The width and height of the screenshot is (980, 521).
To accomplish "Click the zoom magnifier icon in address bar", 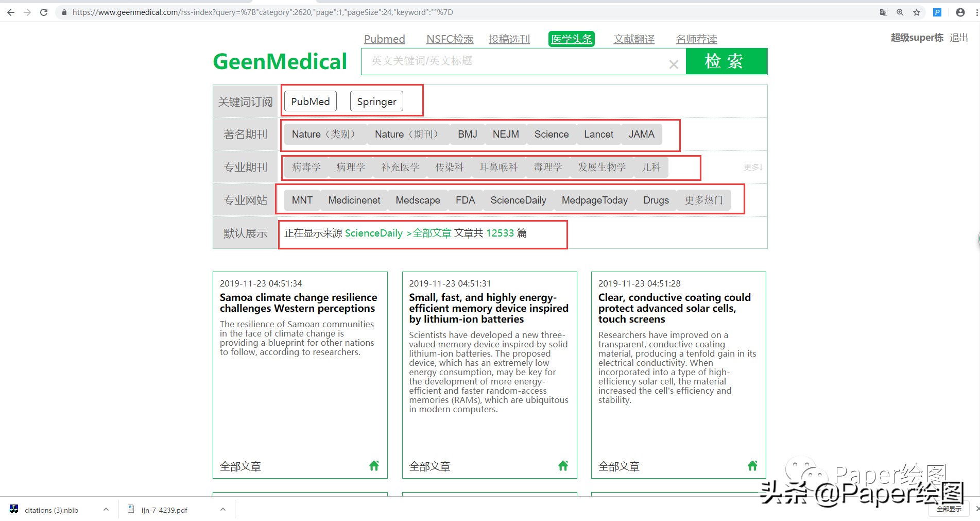I will (900, 12).
